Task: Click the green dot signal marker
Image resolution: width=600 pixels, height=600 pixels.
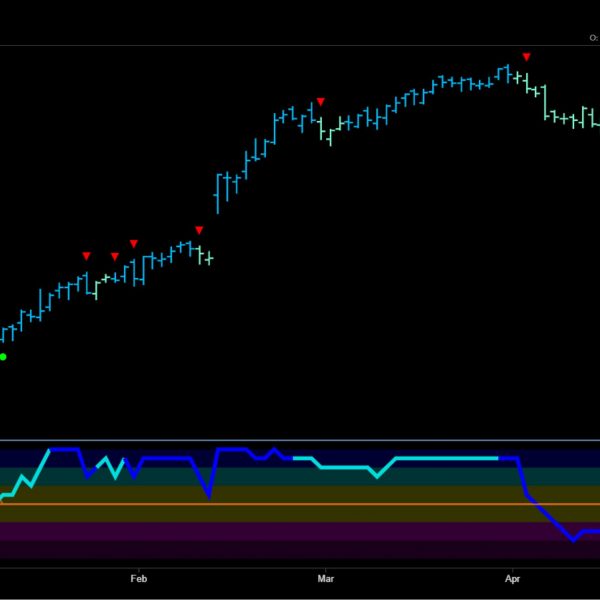Action: [x=3, y=357]
